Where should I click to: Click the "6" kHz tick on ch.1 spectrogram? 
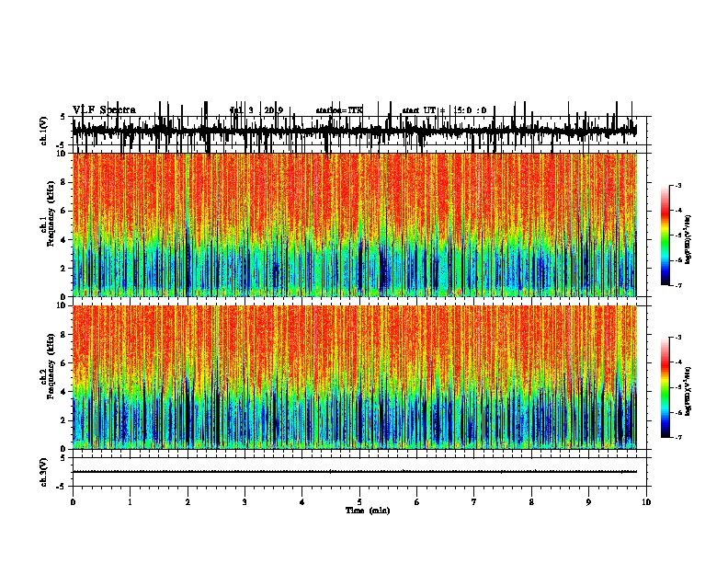click(64, 211)
